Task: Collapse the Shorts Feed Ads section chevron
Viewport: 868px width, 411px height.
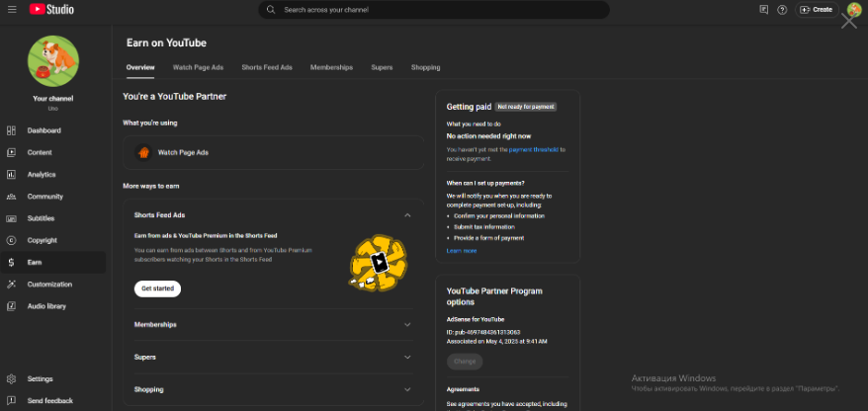Action: (407, 215)
